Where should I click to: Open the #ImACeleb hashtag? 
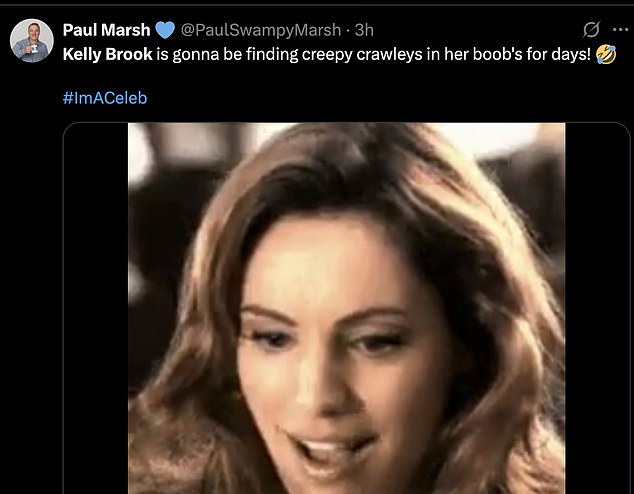tap(105, 98)
